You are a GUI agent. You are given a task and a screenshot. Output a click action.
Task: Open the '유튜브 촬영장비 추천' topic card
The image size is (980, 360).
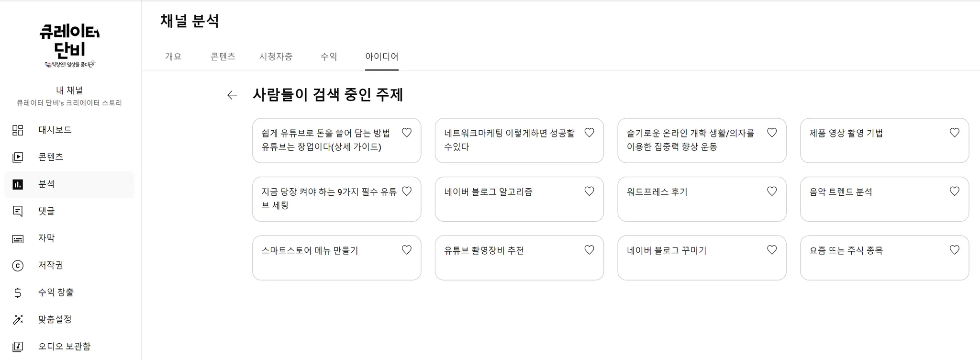click(x=507, y=258)
